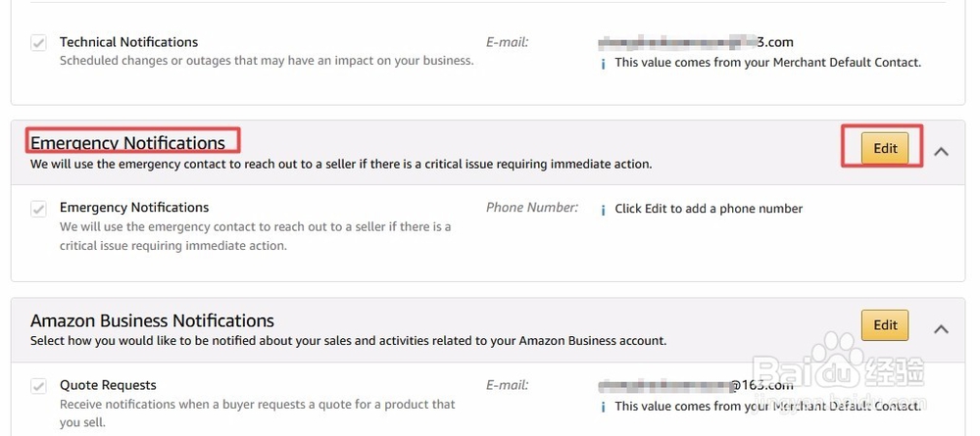The image size is (980, 436).
Task: Collapse the Emergency Notifications section chevron
Action: (941, 151)
